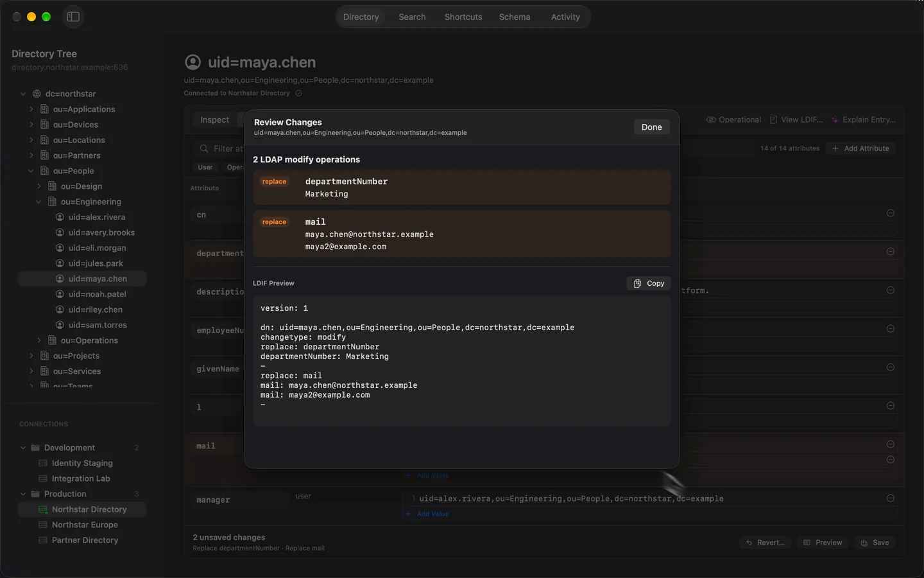Select the User filter chip
The image size is (924, 578).
point(205,168)
